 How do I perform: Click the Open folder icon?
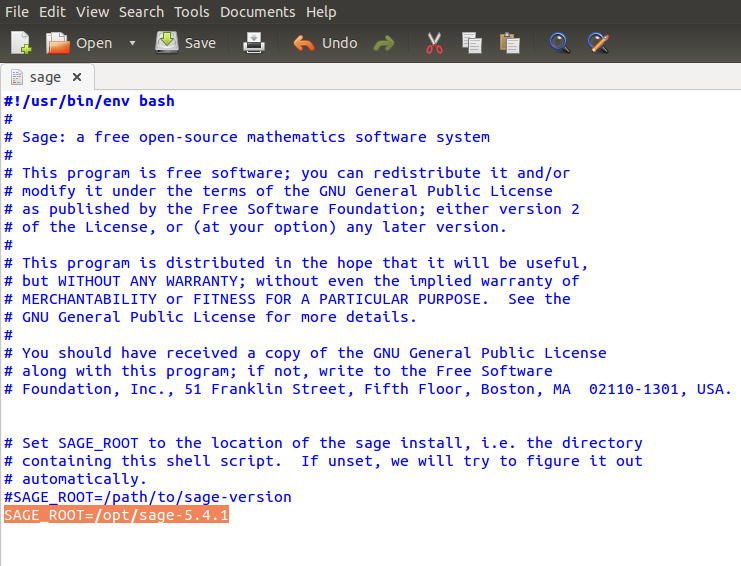58,43
